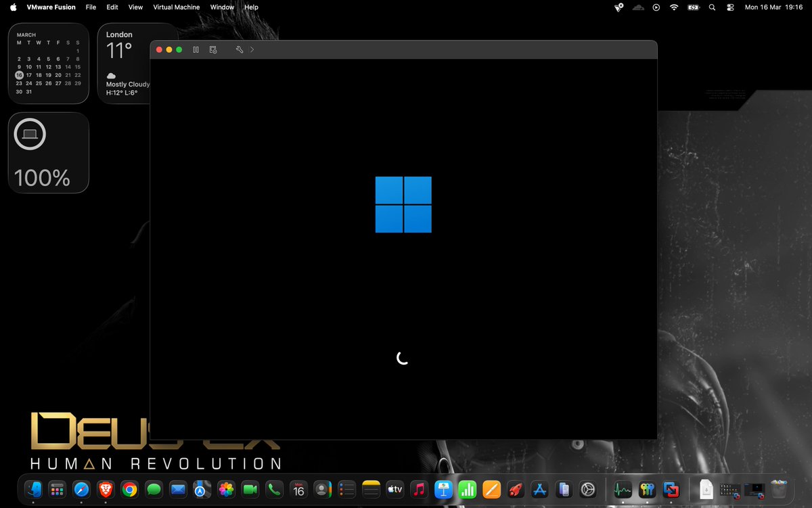This screenshot has width=812, height=508.
Task: Open Spotlight search magnifier icon
Action: pos(712,7)
